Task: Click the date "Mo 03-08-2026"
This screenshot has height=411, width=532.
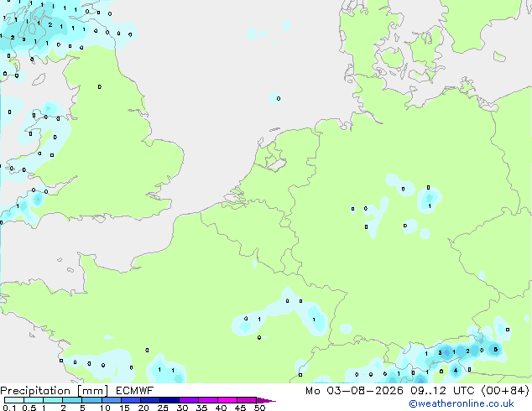Action: point(354,391)
